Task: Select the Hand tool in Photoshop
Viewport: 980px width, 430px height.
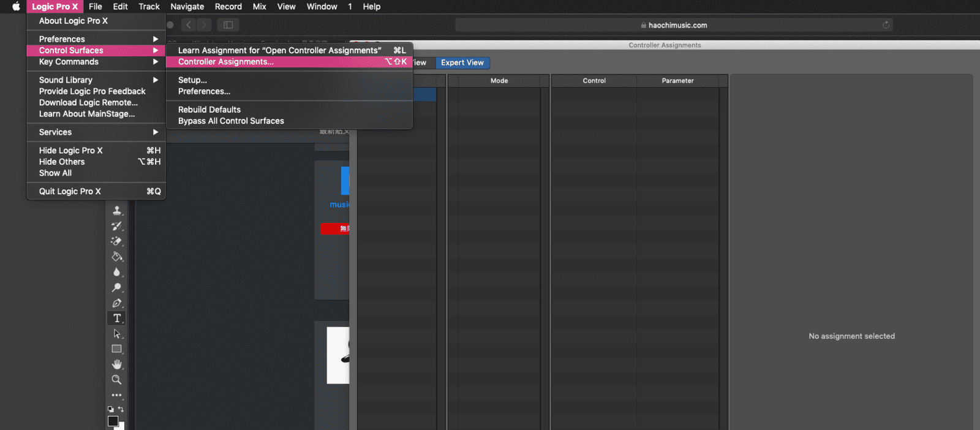Action: [x=117, y=364]
